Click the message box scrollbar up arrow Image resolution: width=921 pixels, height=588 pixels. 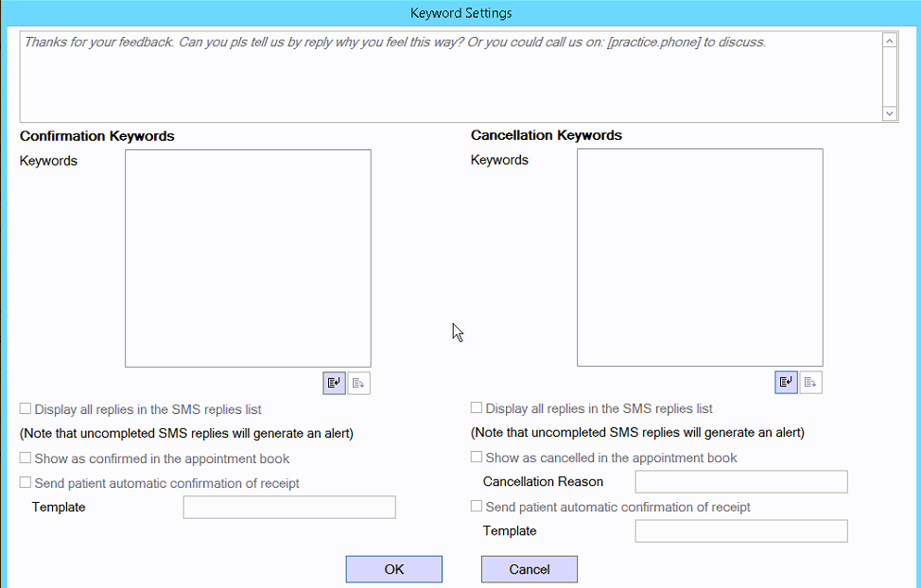click(x=890, y=41)
